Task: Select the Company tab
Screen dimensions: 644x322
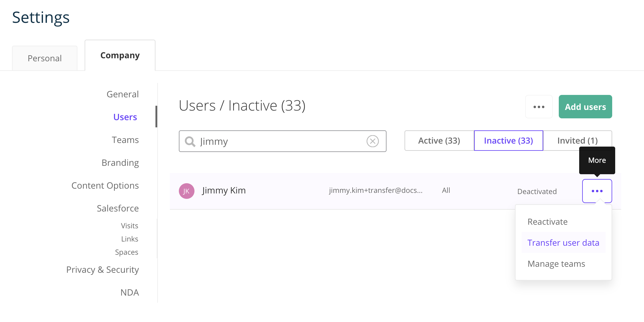Action: pos(120,55)
